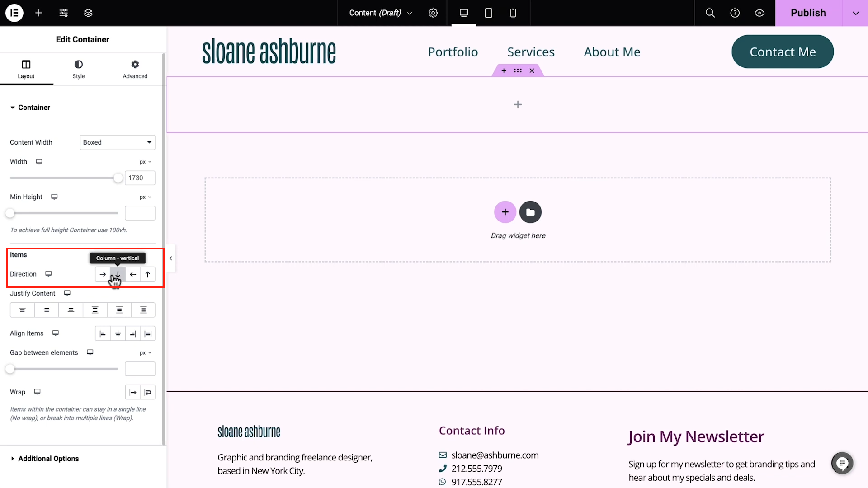868x488 pixels.
Task: Toggle preview changes eye icon
Action: (x=759, y=13)
